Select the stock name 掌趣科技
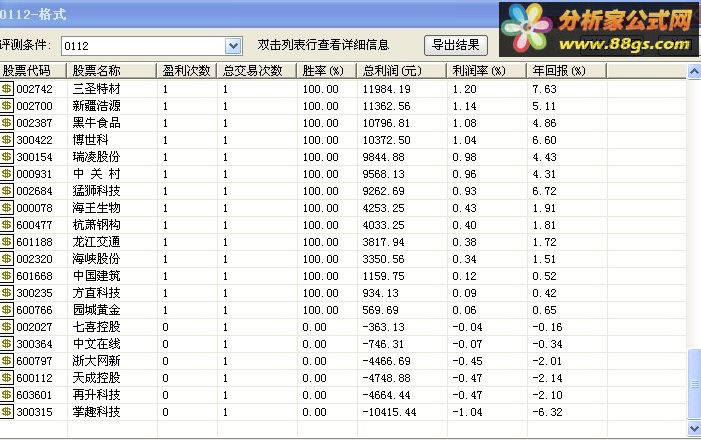Image resolution: width=701 pixels, height=440 pixels. pos(97,411)
